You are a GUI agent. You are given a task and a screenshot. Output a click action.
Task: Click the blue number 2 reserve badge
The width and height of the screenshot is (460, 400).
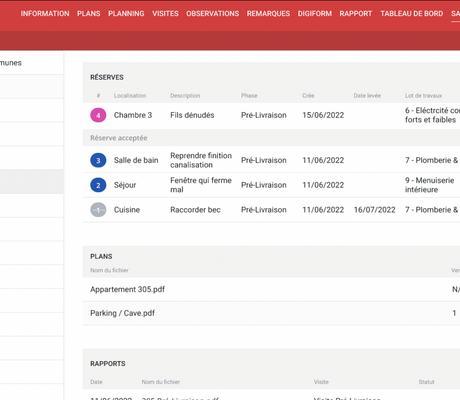(98, 185)
